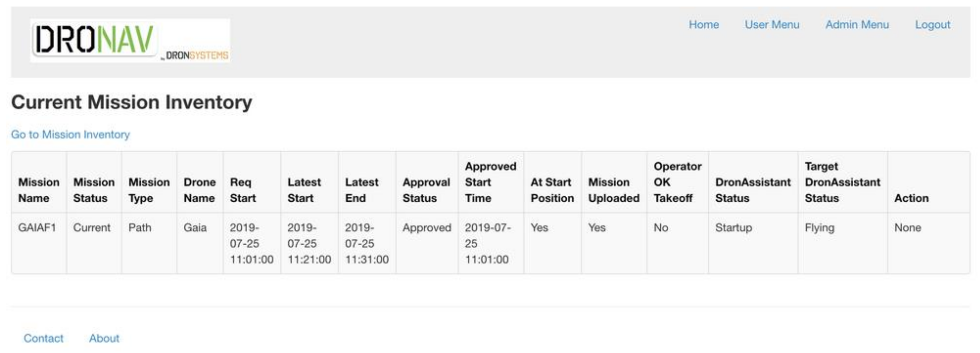Click the Drone Name column header
980x353 pixels.
199,190
